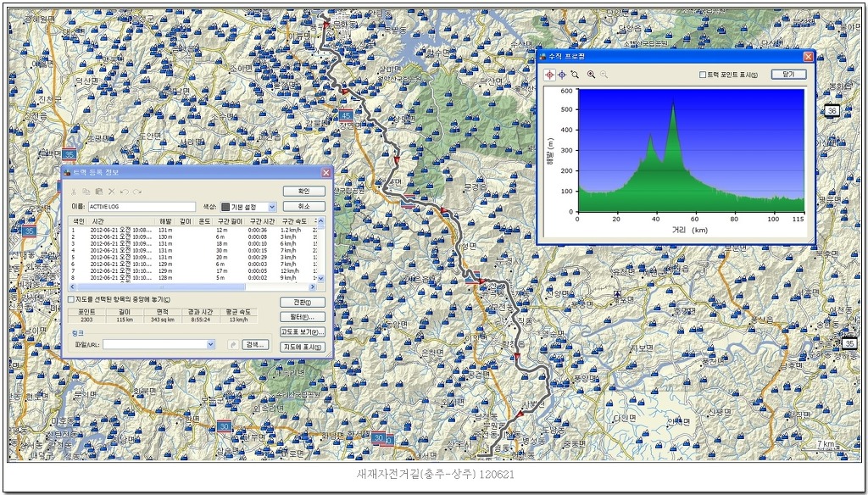Expand the 파일/URL combo box arrow
868x495 pixels.
(210, 344)
